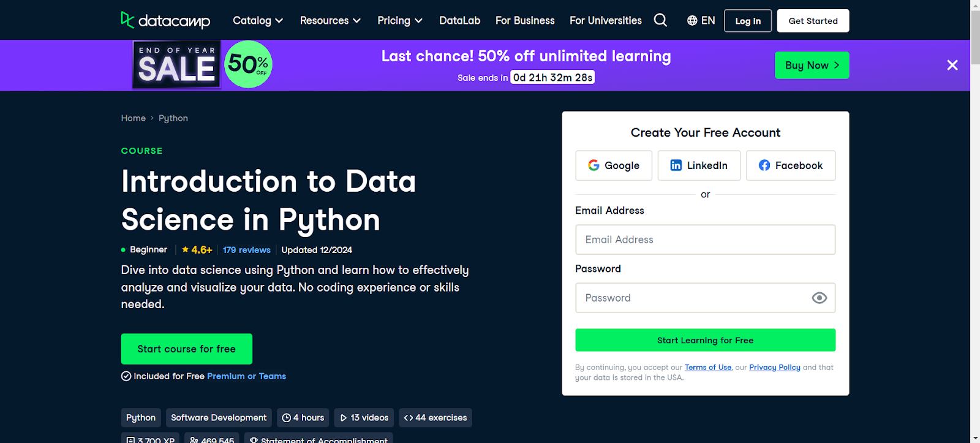Click the globe EN language selector
This screenshot has height=443, width=980.
[x=701, y=20]
